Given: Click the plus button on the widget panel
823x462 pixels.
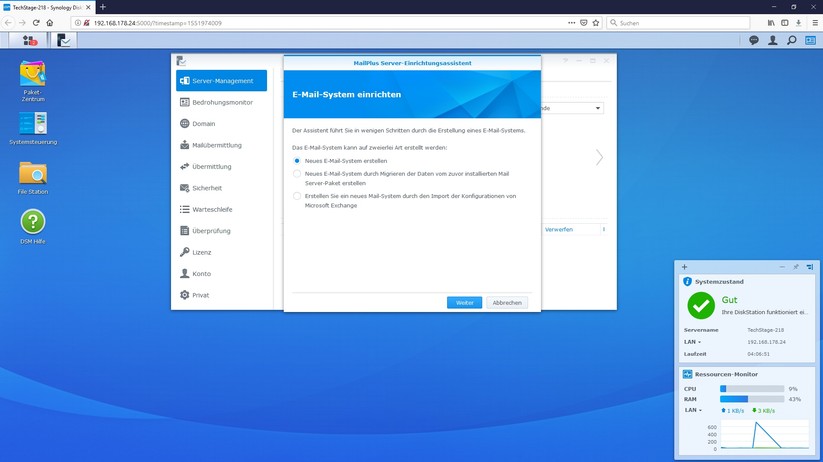Looking at the screenshot, I should [685, 267].
